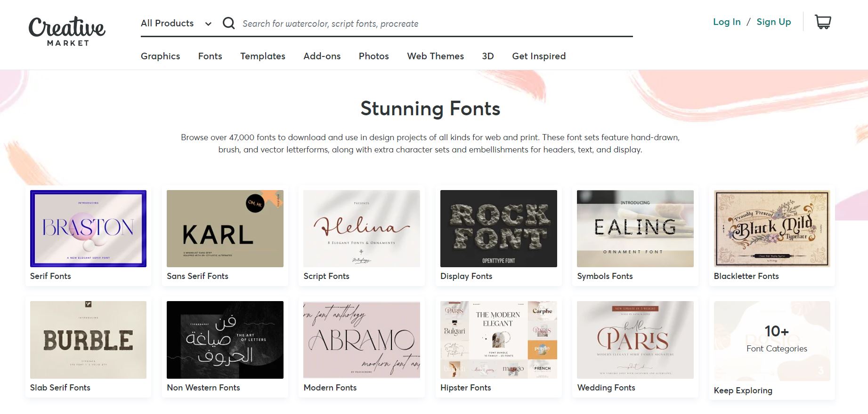This screenshot has width=868, height=414.
Task: Open the Ealing Symbols Fonts thumbnail
Action: [x=635, y=229]
